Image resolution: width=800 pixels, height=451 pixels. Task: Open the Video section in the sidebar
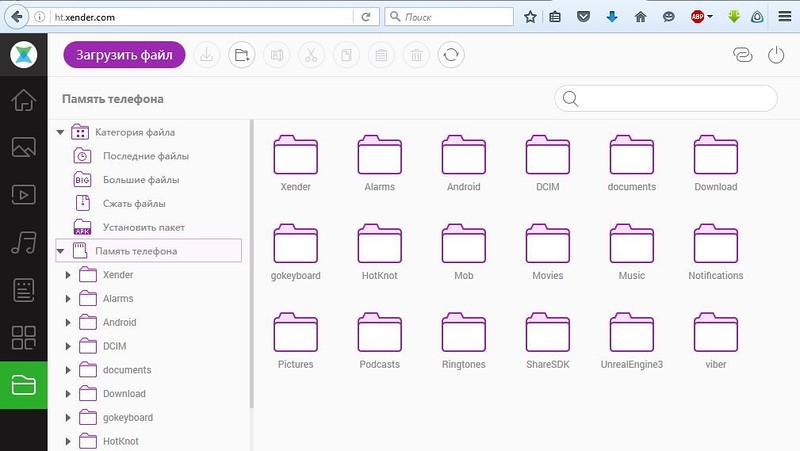pos(23,194)
